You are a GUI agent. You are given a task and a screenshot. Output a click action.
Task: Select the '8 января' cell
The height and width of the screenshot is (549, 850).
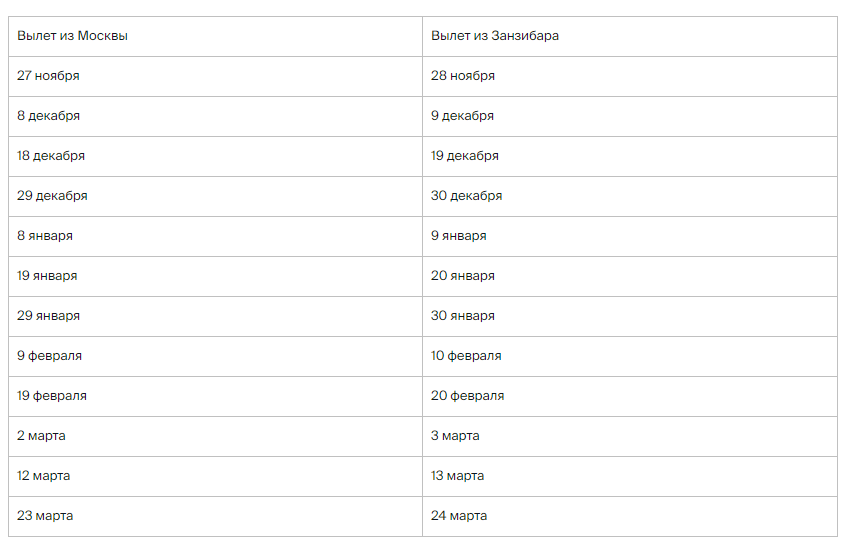[x=45, y=236]
